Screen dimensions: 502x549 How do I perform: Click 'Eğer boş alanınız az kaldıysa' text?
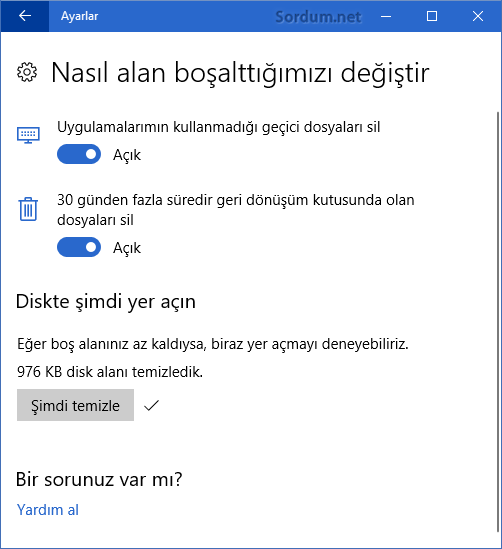pyautogui.click(x=213, y=344)
